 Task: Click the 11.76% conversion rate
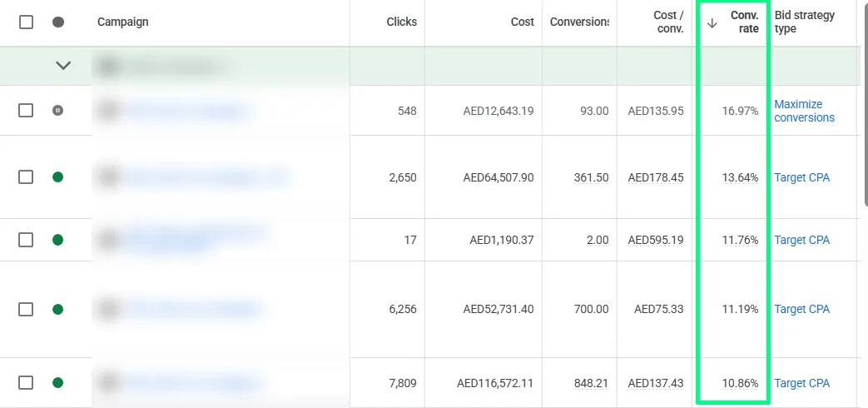[x=740, y=241]
